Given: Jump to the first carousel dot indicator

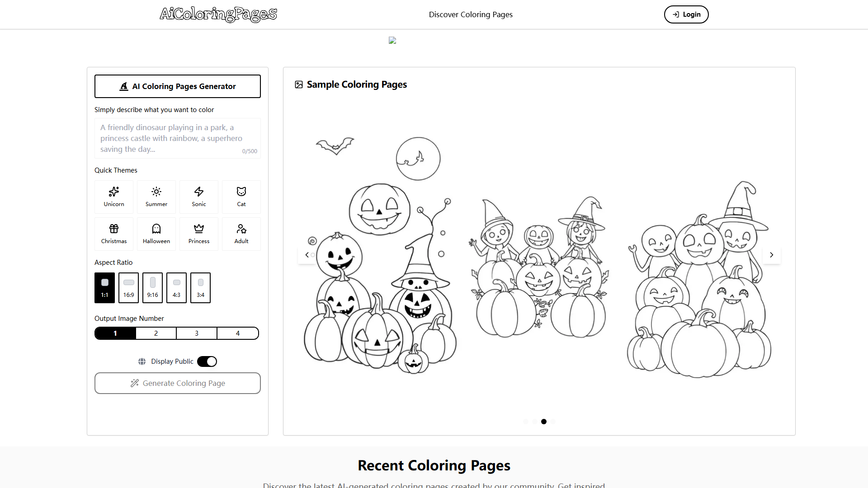Looking at the screenshot, I should pos(526,421).
